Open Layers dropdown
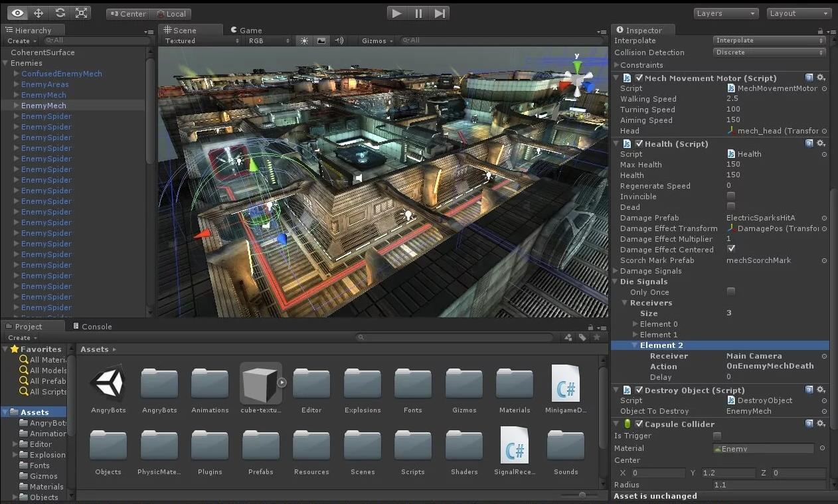 (726, 13)
